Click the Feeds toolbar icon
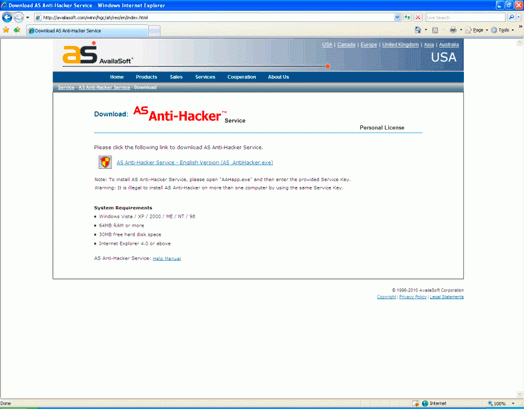524x409 pixels. coord(435,30)
